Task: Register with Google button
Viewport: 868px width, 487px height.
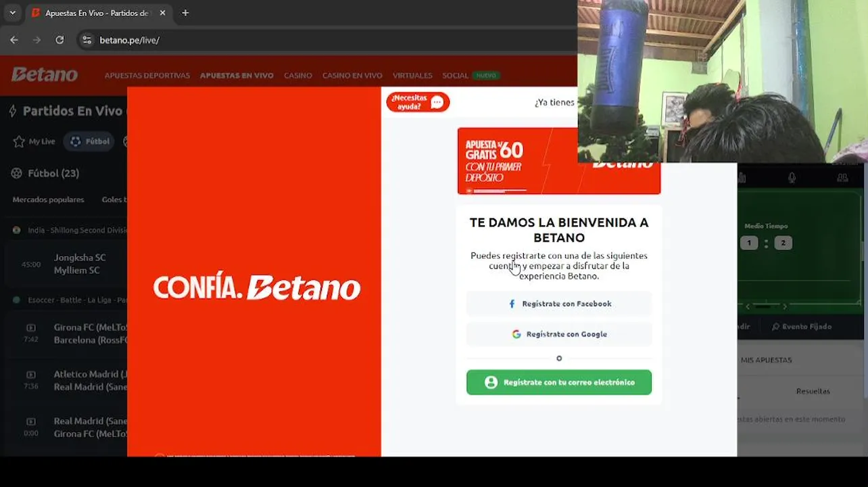Action: (559, 334)
